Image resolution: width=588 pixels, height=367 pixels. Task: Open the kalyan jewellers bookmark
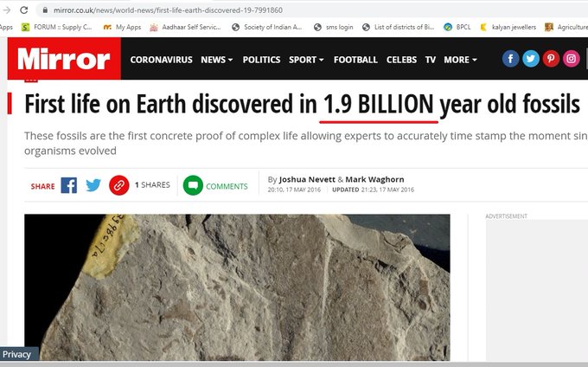[x=508, y=27]
